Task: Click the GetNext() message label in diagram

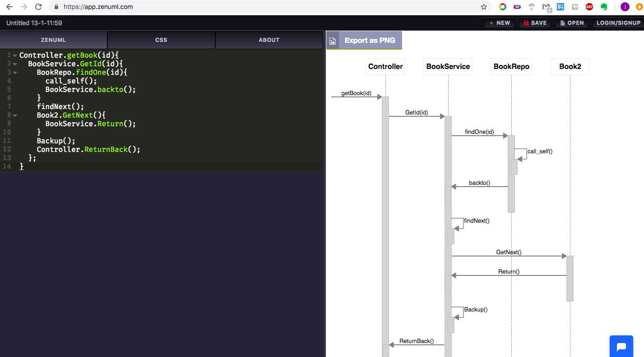Action: coord(509,252)
